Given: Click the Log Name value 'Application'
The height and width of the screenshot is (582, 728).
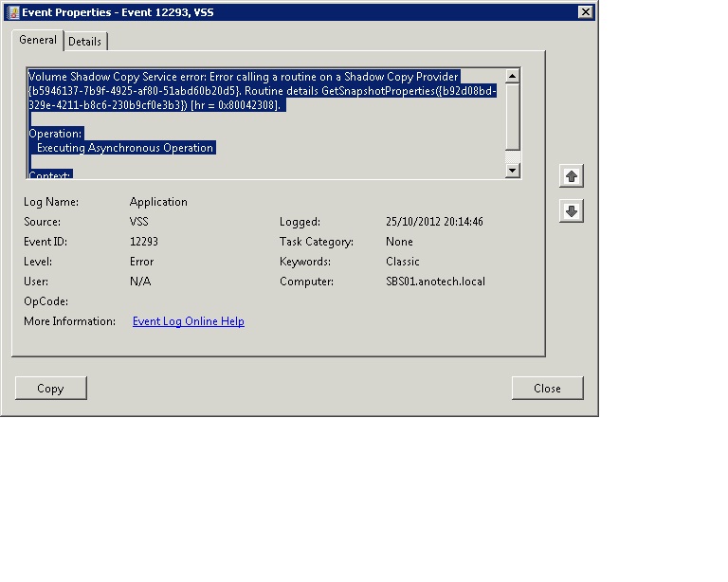Looking at the screenshot, I should 158,202.
